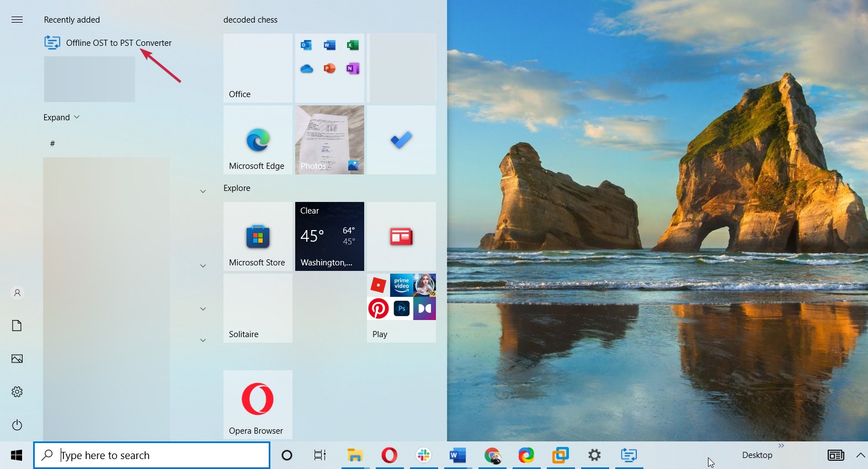868x469 pixels.
Task: Click the Recently added heading
Action: click(x=72, y=20)
